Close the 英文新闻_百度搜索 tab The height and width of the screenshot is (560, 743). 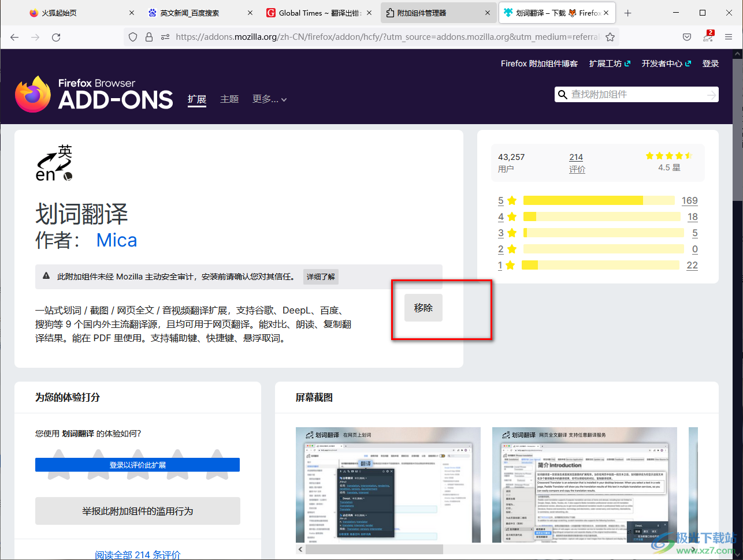coord(250,13)
